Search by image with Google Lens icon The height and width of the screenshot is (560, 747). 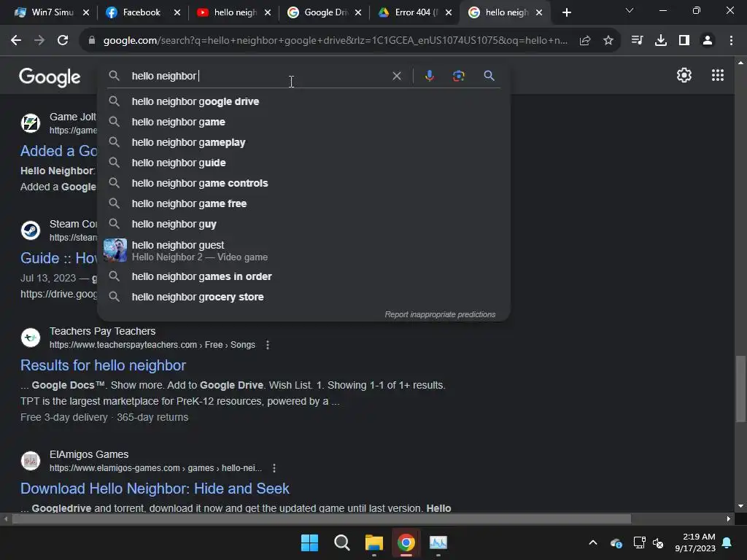tap(458, 76)
